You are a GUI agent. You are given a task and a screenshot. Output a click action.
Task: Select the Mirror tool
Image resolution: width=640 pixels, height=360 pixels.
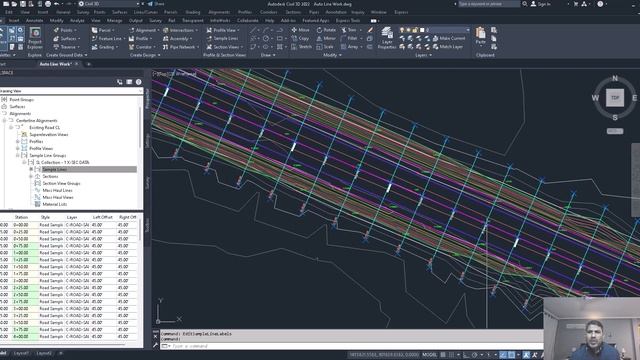pos(326,38)
